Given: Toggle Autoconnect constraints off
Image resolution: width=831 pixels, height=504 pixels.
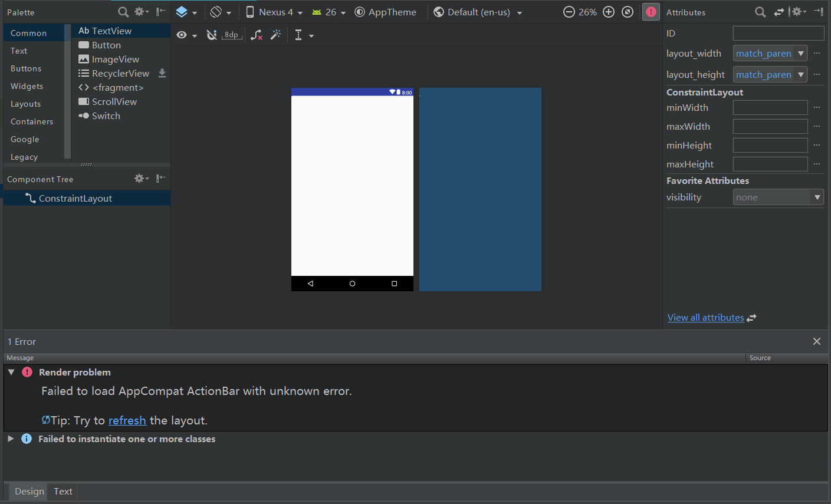Looking at the screenshot, I should coord(211,35).
